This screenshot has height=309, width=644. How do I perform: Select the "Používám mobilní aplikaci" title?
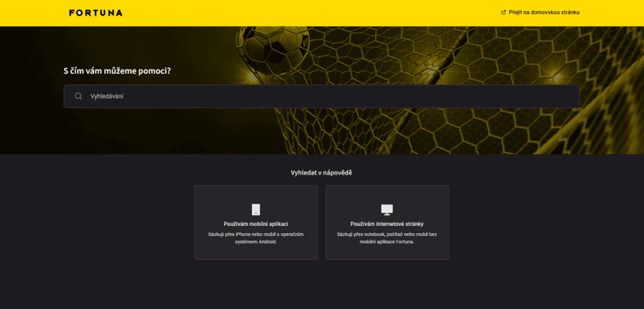256,224
